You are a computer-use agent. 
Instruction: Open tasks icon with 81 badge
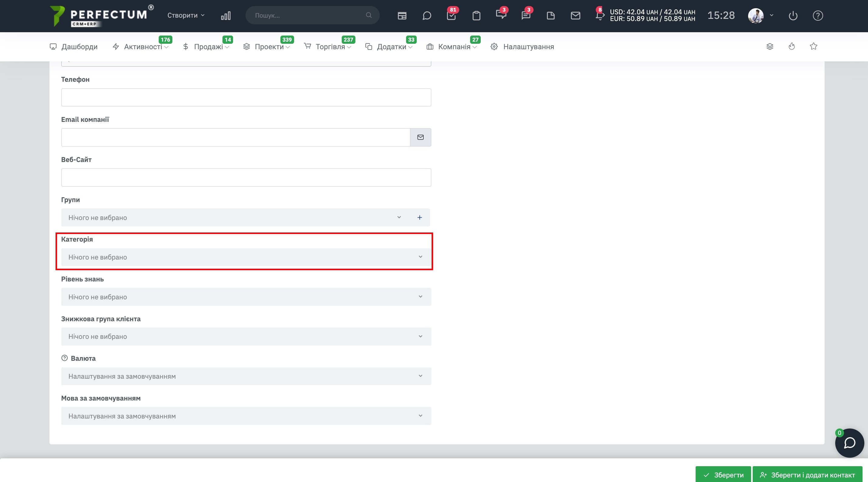(x=451, y=15)
